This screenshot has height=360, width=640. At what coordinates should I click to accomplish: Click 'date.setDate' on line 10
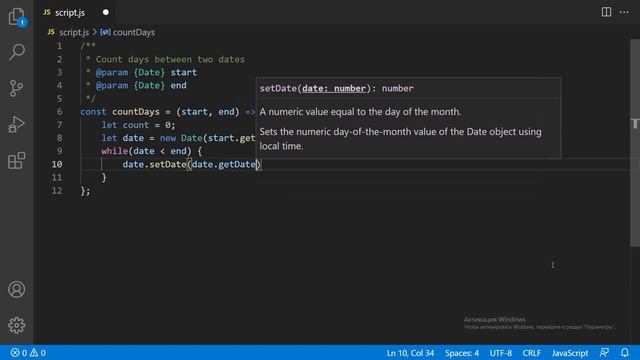pos(154,164)
